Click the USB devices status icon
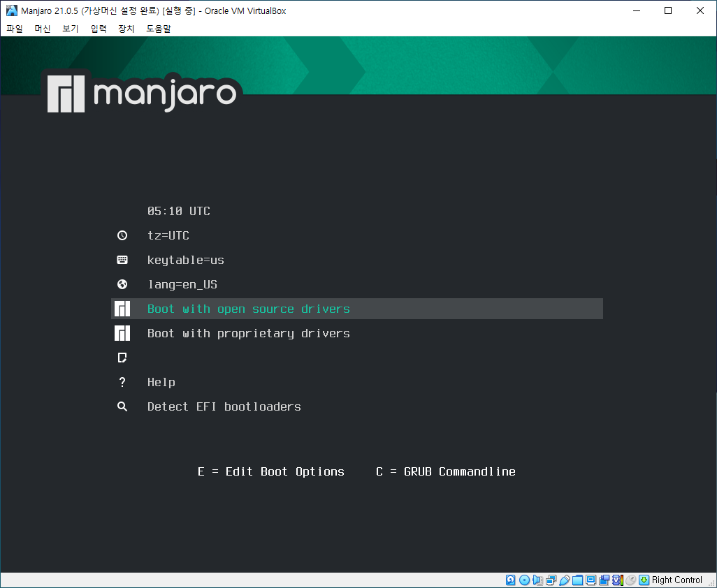 564,580
